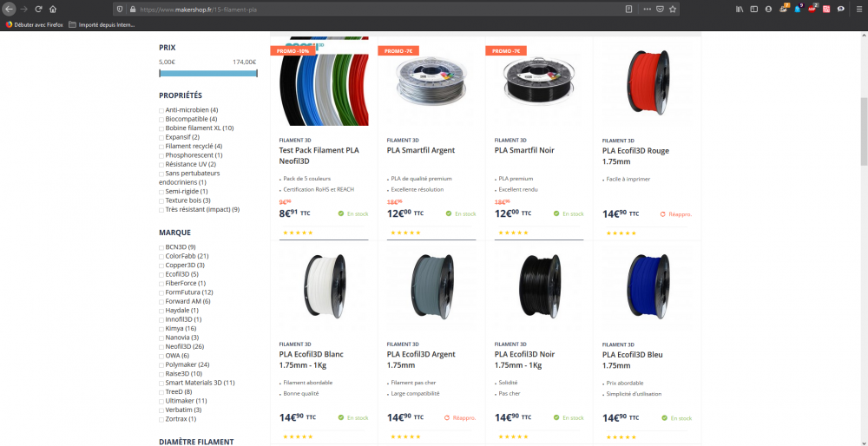The image size is (868, 446).
Task: Show sidebars icon in Firefox toolbar
Action: coord(754,9)
